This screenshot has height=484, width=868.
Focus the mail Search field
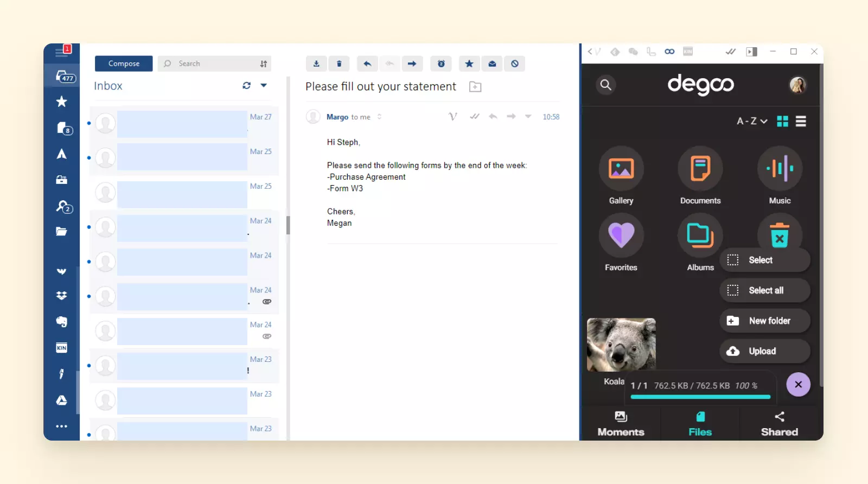215,63
